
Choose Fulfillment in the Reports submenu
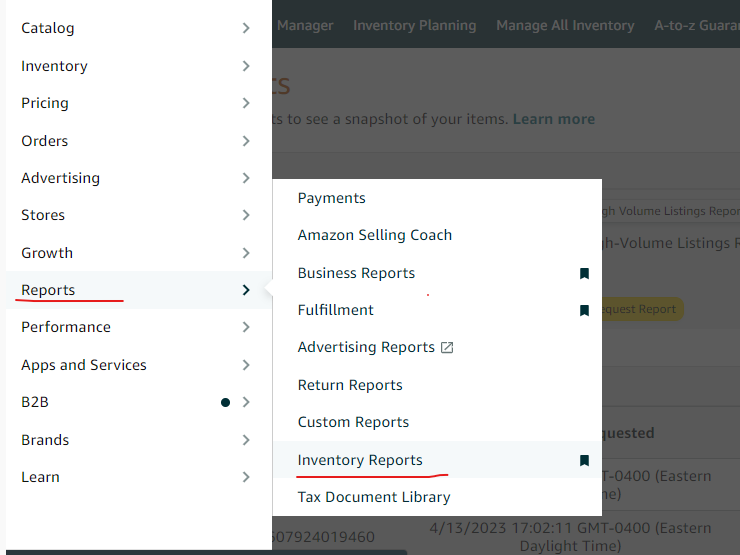[x=336, y=310]
